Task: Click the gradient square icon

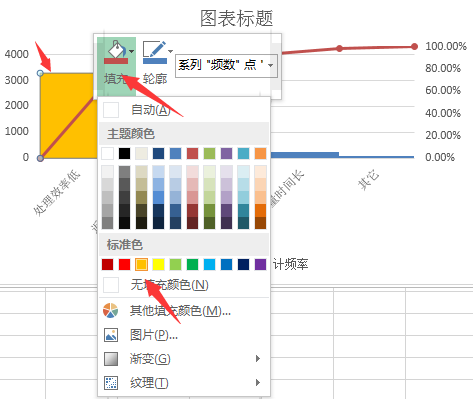Action: coord(111,359)
